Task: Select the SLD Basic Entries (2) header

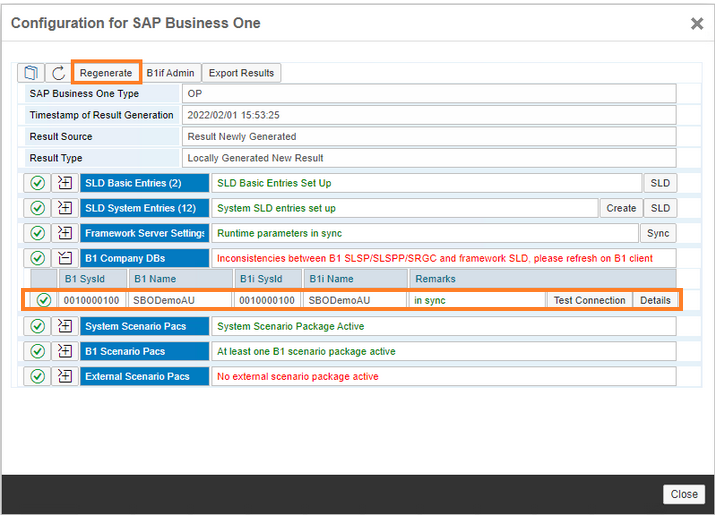Action: [145, 183]
